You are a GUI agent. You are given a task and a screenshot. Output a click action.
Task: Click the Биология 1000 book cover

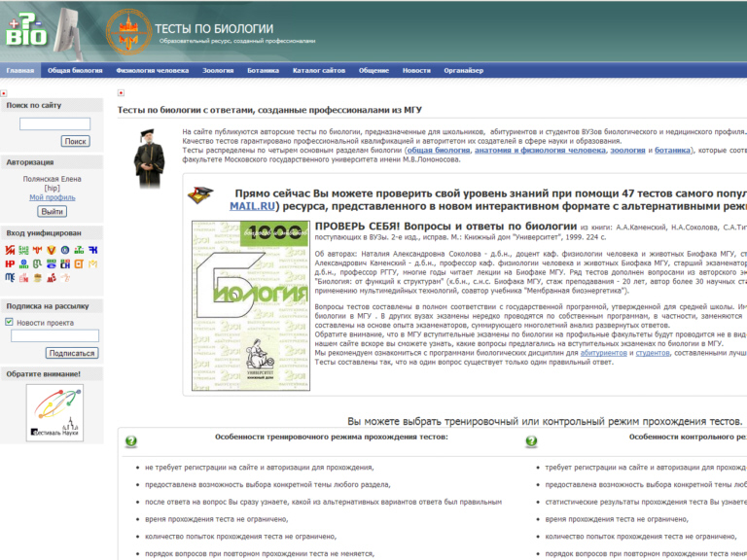click(251, 305)
